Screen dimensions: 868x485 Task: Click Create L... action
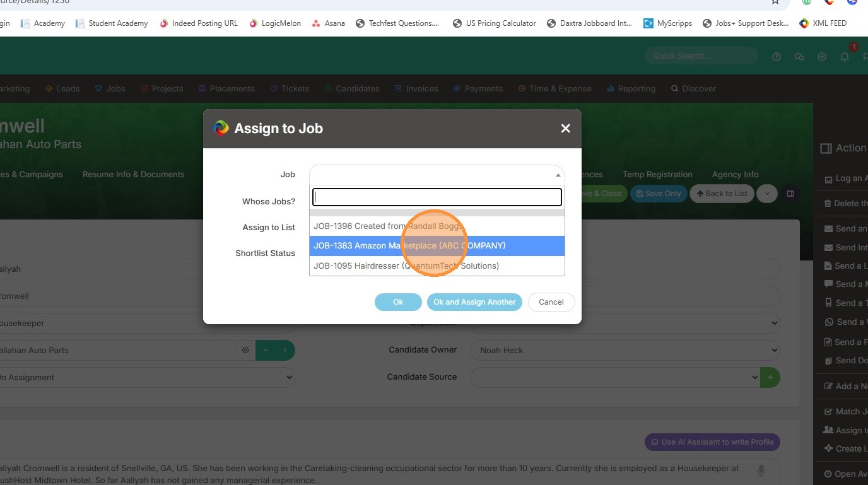point(846,448)
